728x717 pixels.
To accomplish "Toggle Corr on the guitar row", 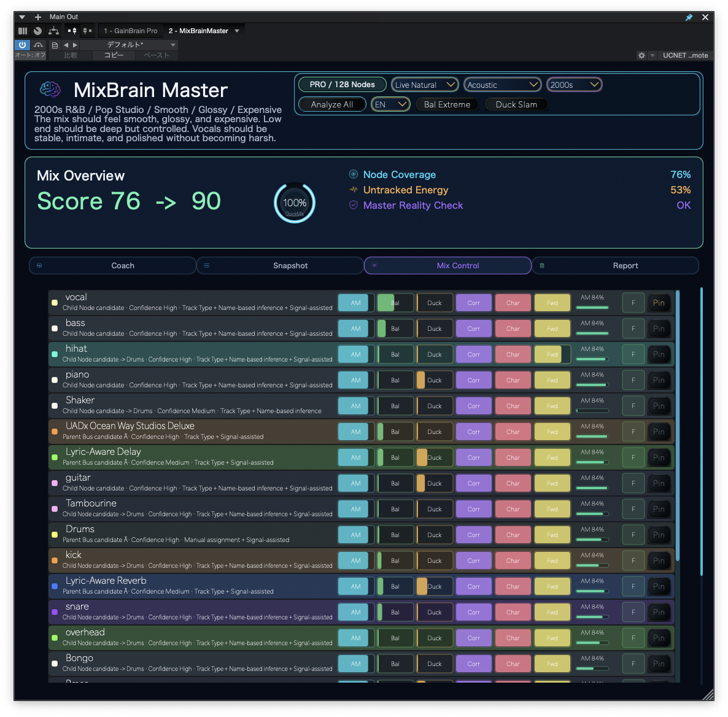I will [x=474, y=483].
